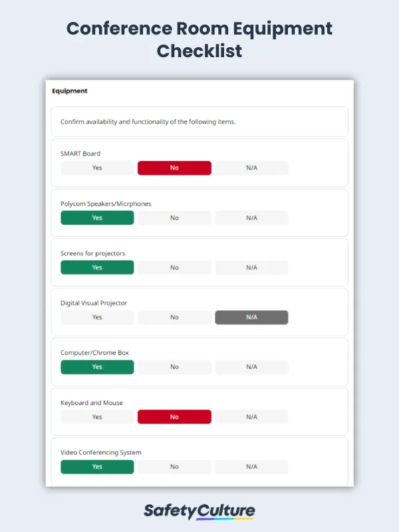Click the Conference Room Equipment Checklist title
Screen dimensions: 399x532
(199, 38)
